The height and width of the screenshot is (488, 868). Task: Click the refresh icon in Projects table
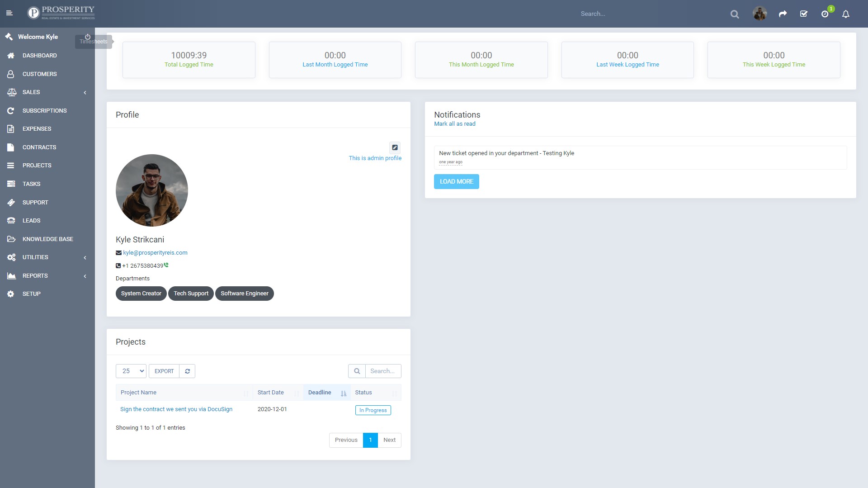[x=187, y=371]
